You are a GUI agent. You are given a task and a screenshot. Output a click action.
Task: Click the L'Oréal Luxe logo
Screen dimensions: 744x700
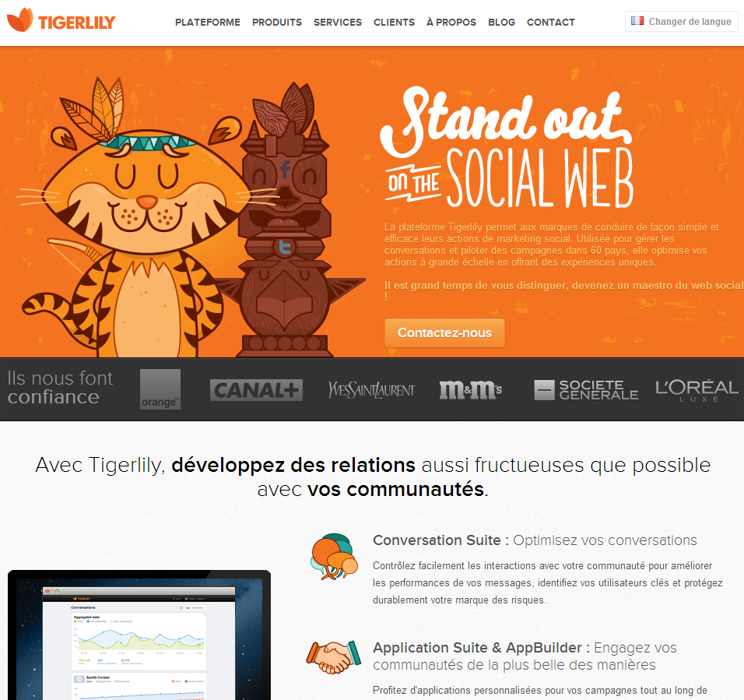click(x=697, y=391)
